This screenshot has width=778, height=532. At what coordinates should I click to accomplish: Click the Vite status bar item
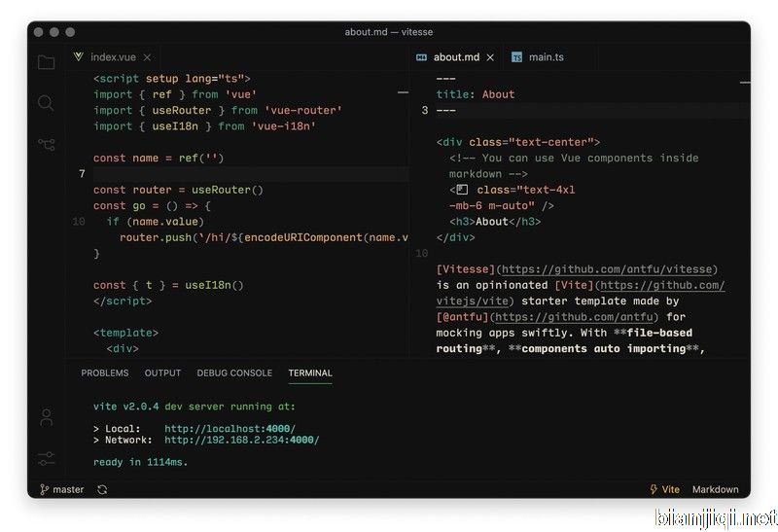(x=664, y=489)
